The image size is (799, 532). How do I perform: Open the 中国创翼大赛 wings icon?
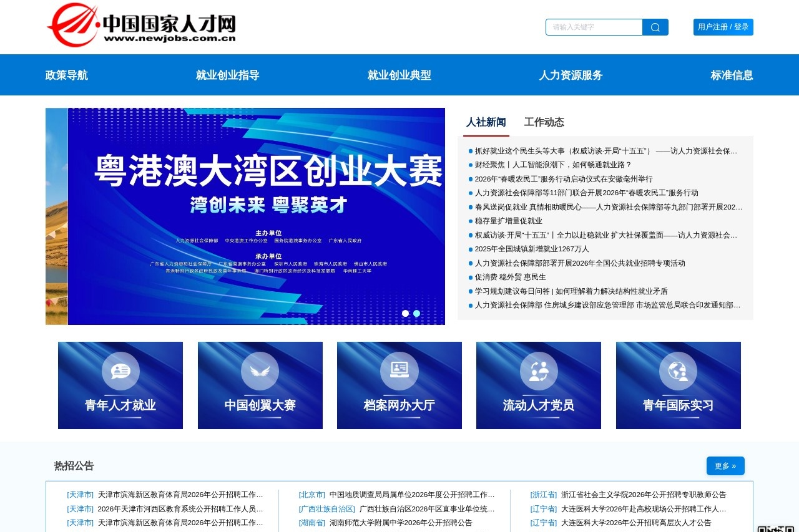260,371
